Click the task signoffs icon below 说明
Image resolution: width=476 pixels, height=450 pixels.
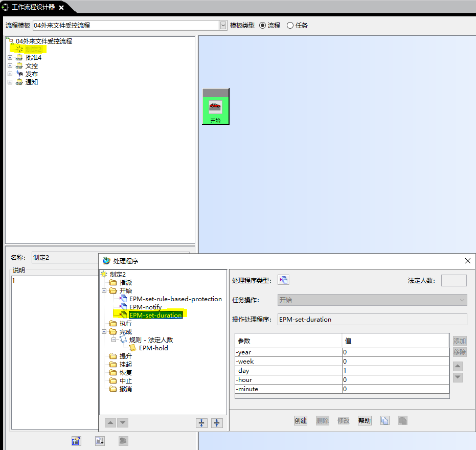point(123,441)
